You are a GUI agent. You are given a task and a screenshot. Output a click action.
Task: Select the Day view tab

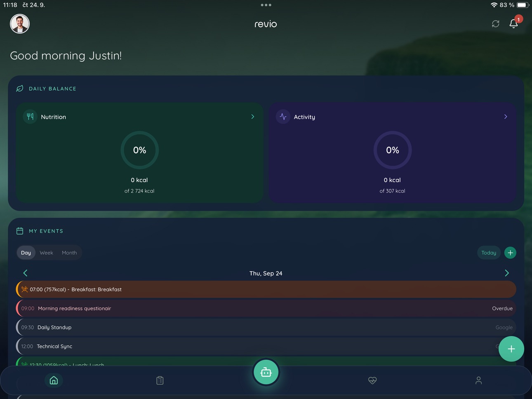pos(26,253)
